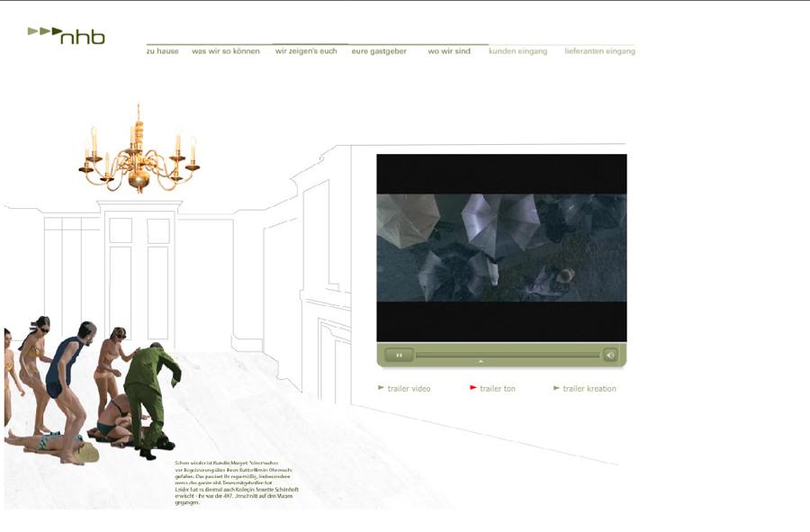The image size is (810, 532).
Task: Open the trailer kreation link
Action: click(x=589, y=389)
